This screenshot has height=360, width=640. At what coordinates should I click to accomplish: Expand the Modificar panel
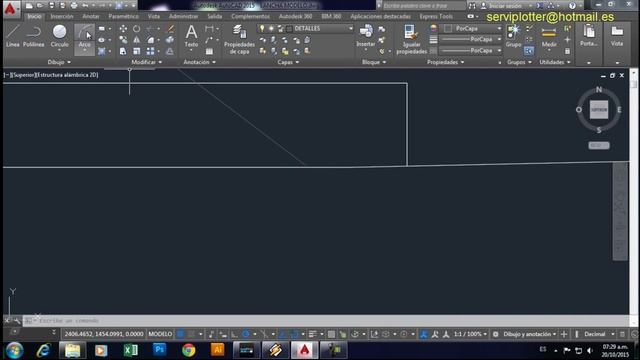tap(147, 62)
